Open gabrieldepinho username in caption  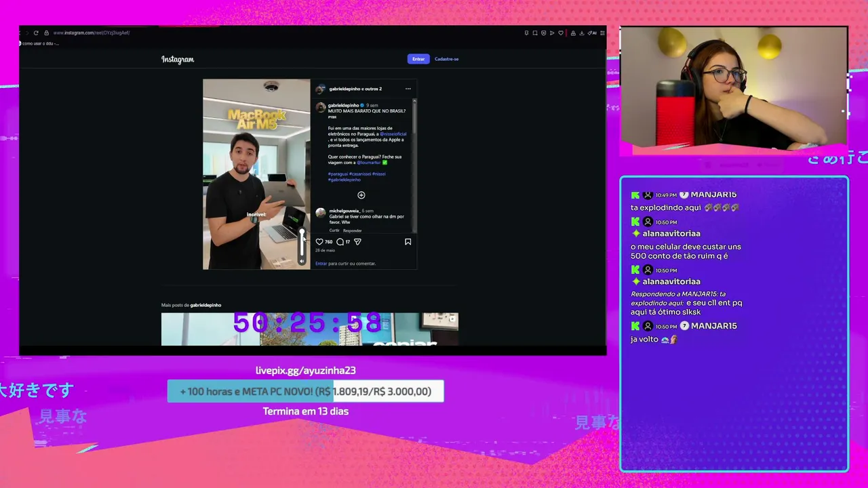(x=344, y=105)
